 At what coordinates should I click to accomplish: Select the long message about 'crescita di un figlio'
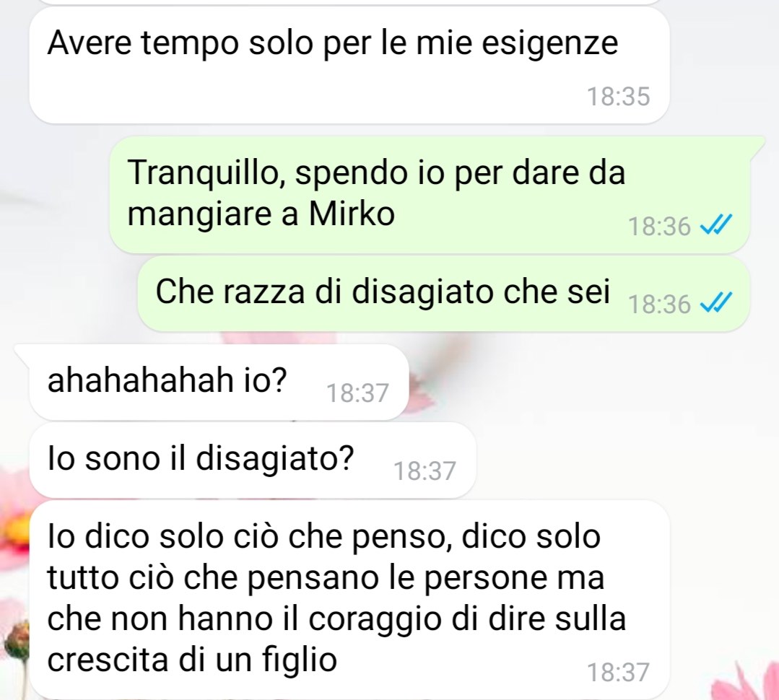click(x=349, y=599)
